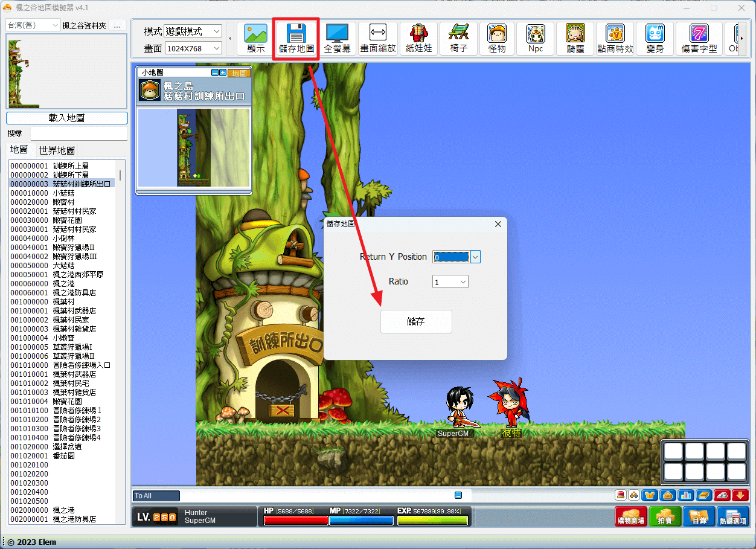Open the 點商特效 cash effect tool

tap(615, 39)
